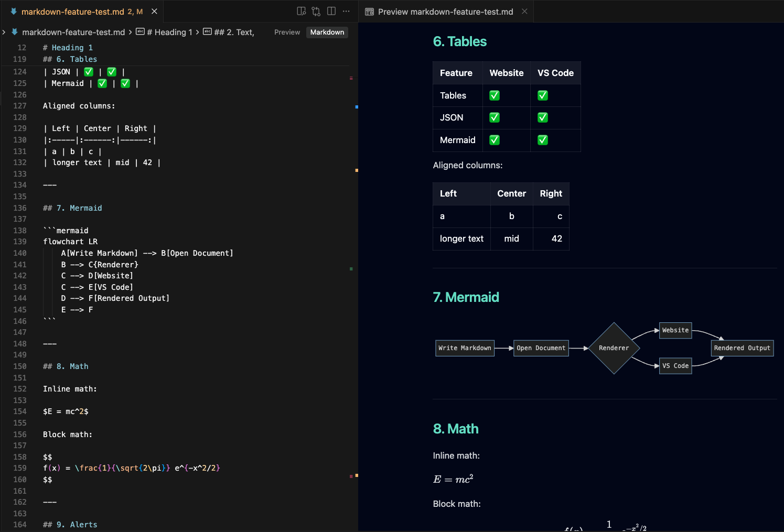Image resolution: width=784 pixels, height=532 pixels.
Task: Open the More Actions ellipsis menu
Action: (346, 11)
